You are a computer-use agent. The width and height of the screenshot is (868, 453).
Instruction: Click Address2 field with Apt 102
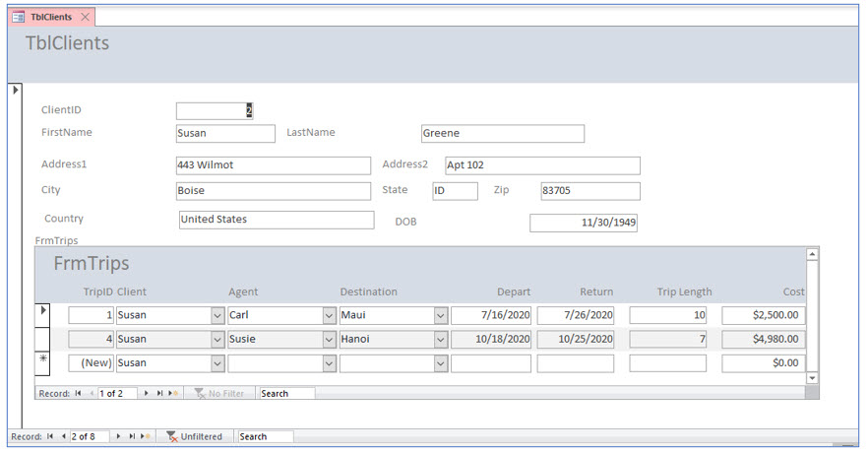(543, 165)
